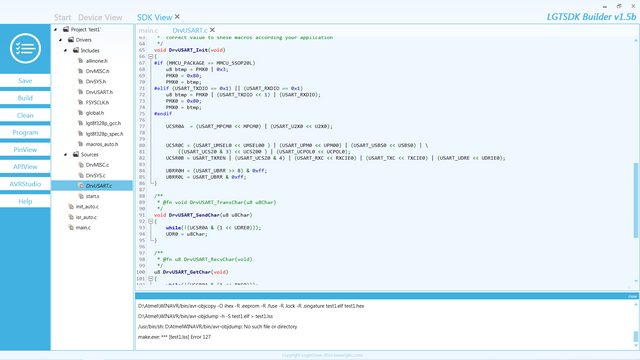Viewport: 640px width, 360px height.
Task: Click the allinone.h file icon
Action: pyautogui.click(x=80, y=61)
